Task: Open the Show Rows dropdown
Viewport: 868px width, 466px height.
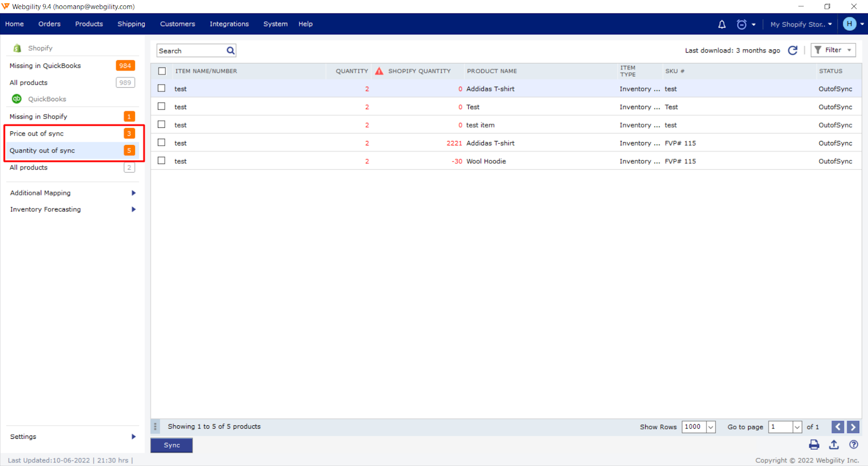Action: tap(710, 427)
